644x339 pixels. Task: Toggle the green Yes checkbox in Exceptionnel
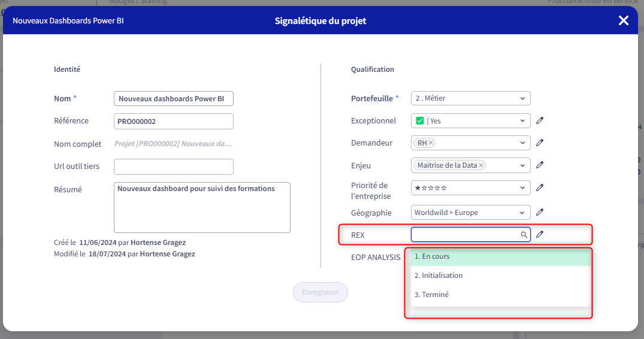[x=420, y=120]
